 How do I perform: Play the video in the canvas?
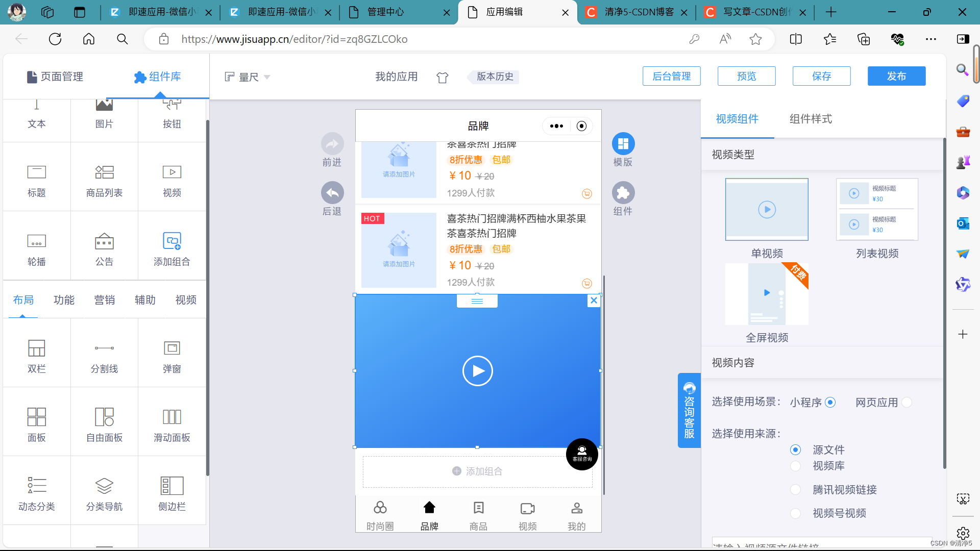coord(477,371)
